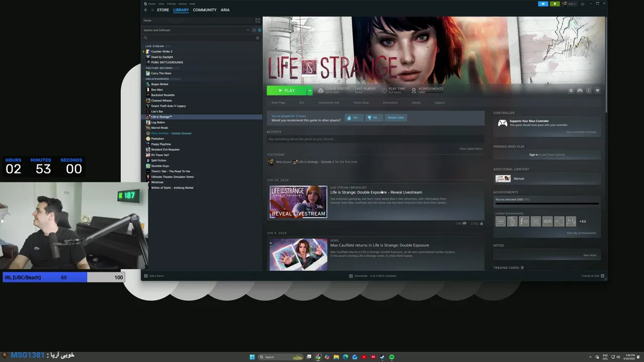Open Reveal Livestream news thumbnail
Viewport: 644px width, 362px height.
point(298,202)
